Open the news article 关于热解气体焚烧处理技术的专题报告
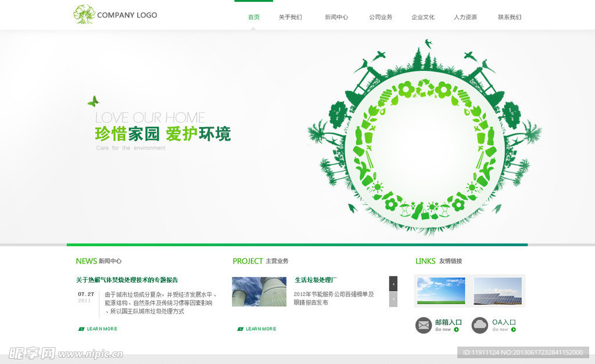Image resolution: width=595 pixels, height=364 pixels. 128,280
